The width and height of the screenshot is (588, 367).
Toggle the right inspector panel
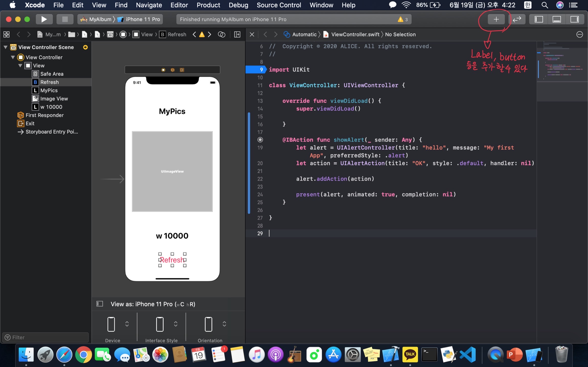pos(574,19)
